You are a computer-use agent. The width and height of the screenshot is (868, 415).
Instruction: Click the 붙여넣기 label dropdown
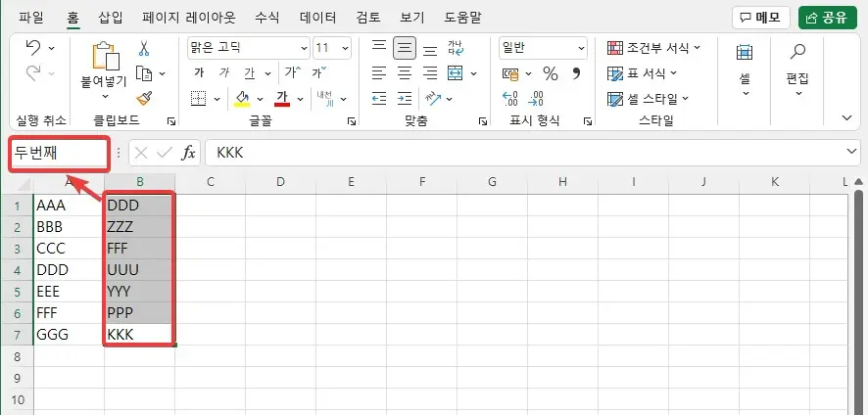click(x=105, y=88)
